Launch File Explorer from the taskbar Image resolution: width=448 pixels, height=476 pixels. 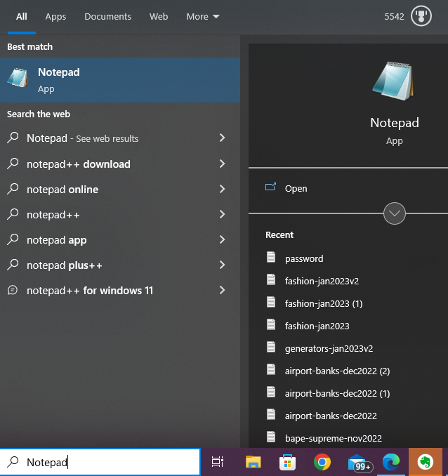coord(253,462)
